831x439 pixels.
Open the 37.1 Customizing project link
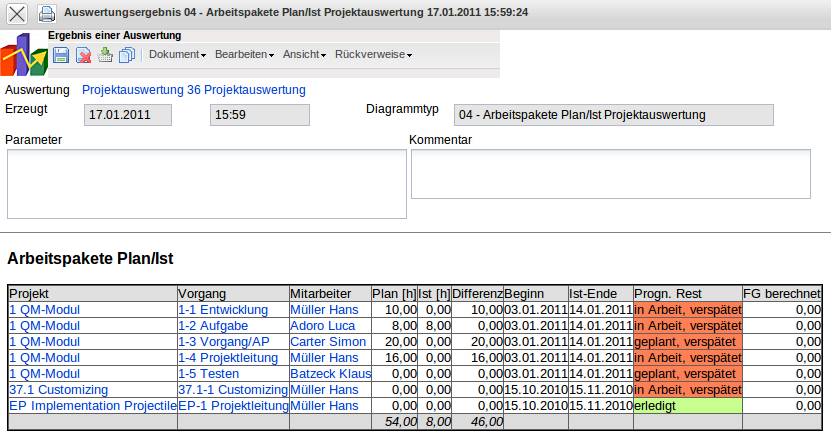click(58, 389)
